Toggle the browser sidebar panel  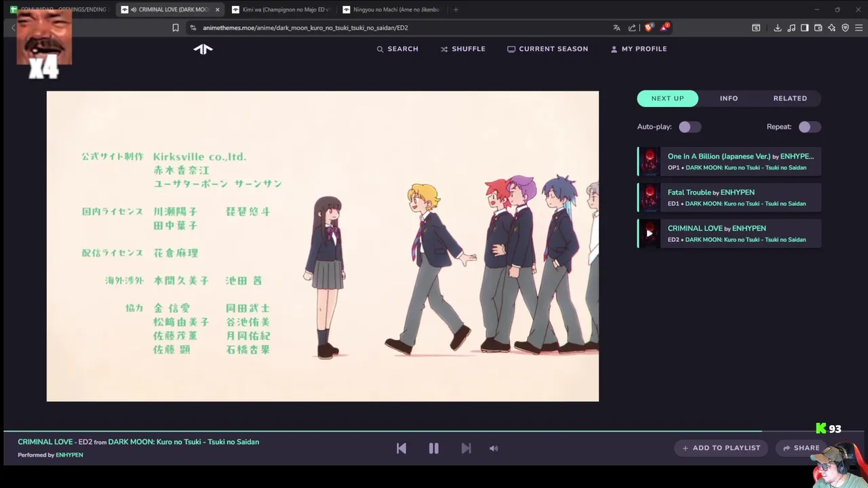pyautogui.click(x=804, y=28)
